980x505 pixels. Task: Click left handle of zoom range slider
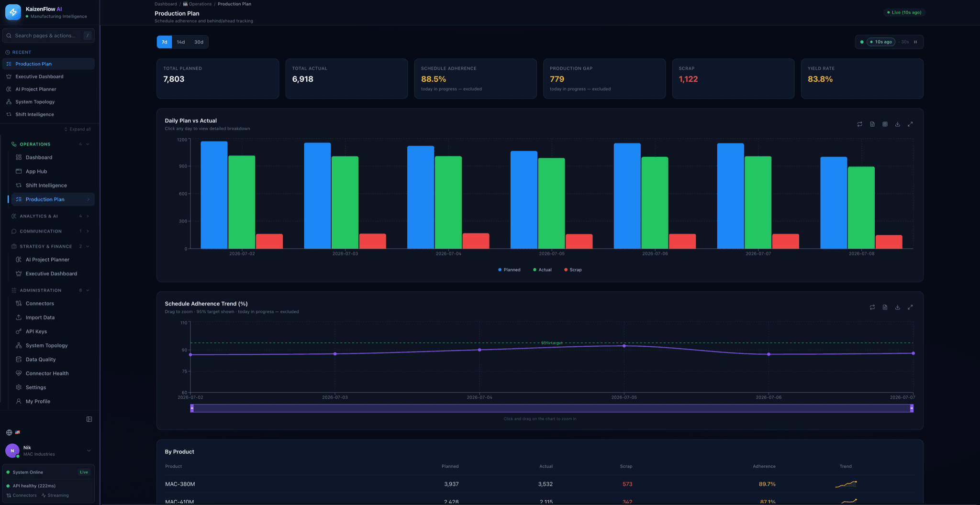(192, 408)
